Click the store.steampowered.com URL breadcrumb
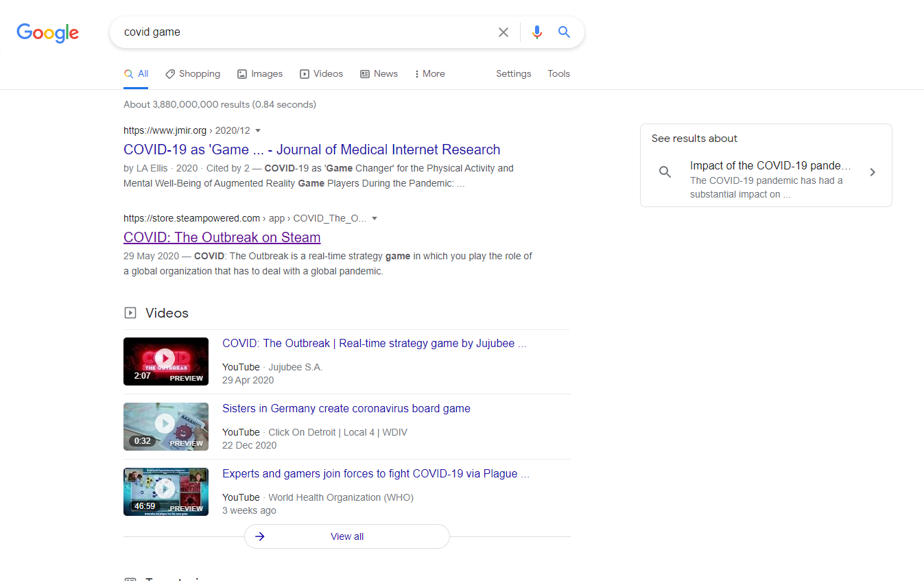 click(x=244, y=218)
